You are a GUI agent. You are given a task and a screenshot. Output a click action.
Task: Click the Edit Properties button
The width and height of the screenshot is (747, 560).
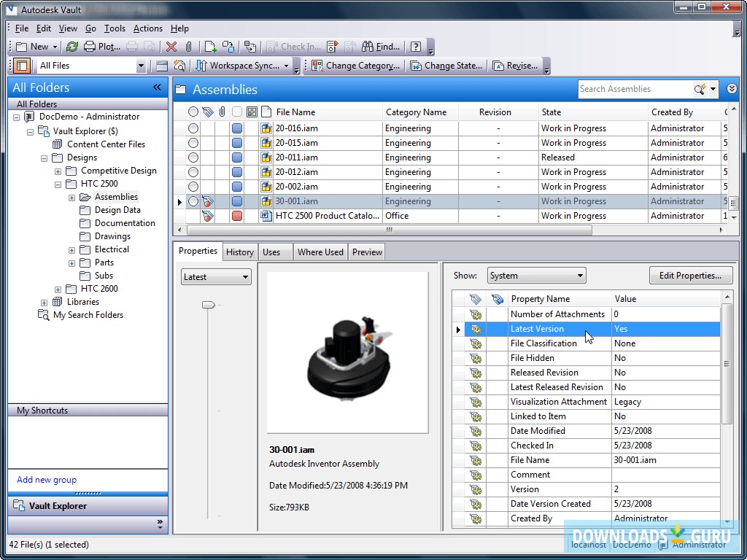click(690, 275)
